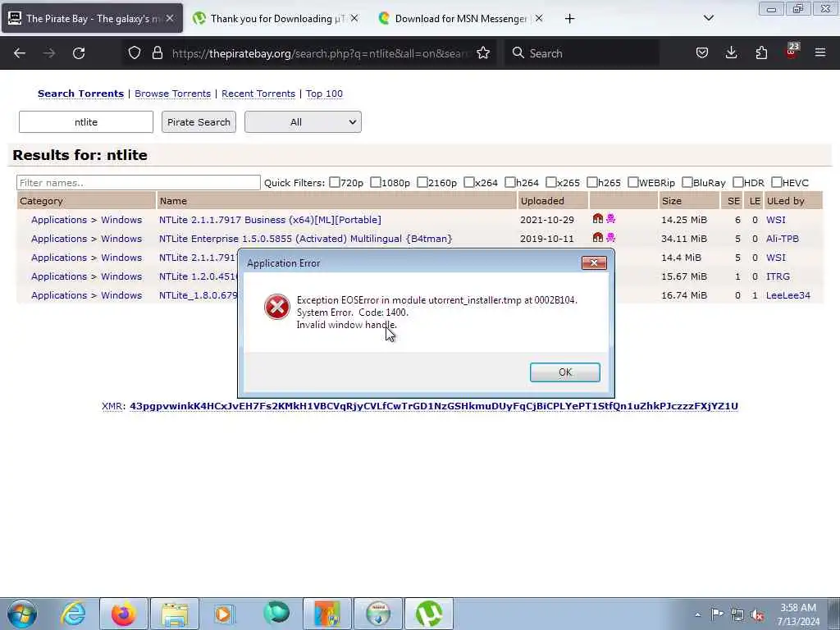Screen dimensions: 840x630
Task: Switch to Thank you for Downloading µTorrent tab
Action: click(276, 19)
